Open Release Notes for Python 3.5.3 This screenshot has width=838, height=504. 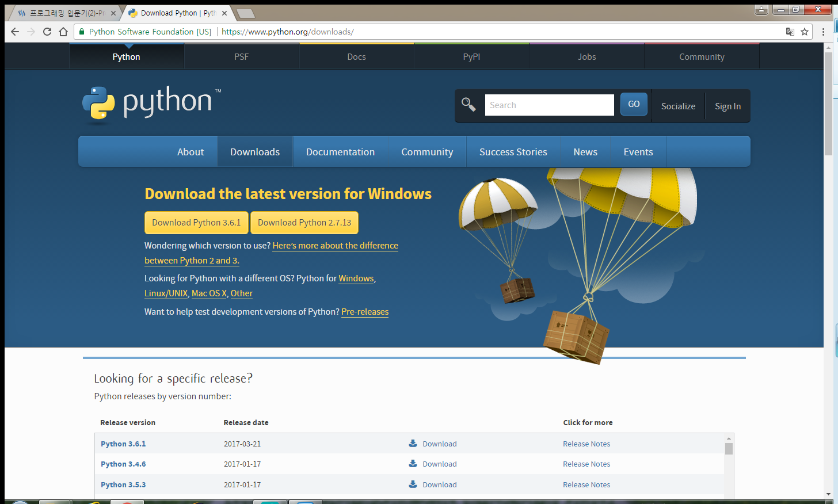pos(586,484)
